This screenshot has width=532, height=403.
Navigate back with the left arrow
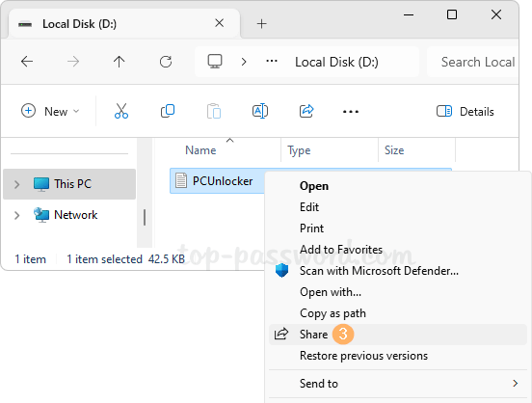27,62
